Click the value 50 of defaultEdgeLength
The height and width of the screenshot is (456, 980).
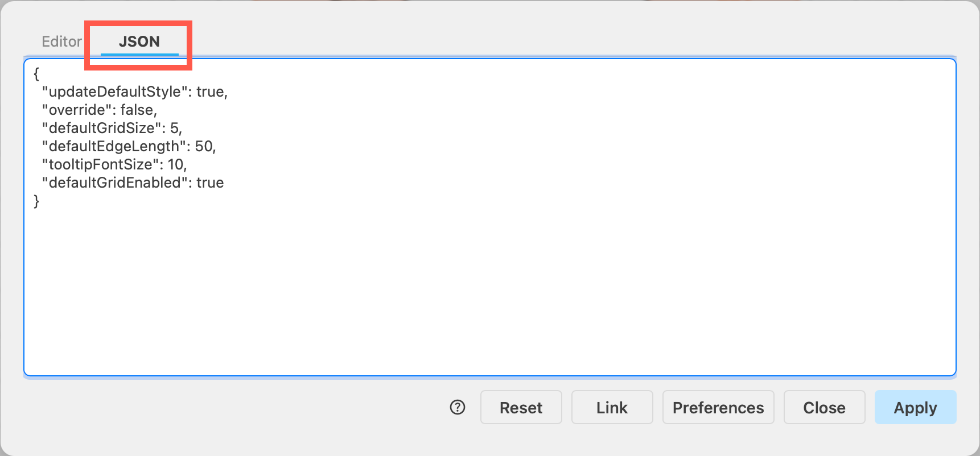[203, 146]
